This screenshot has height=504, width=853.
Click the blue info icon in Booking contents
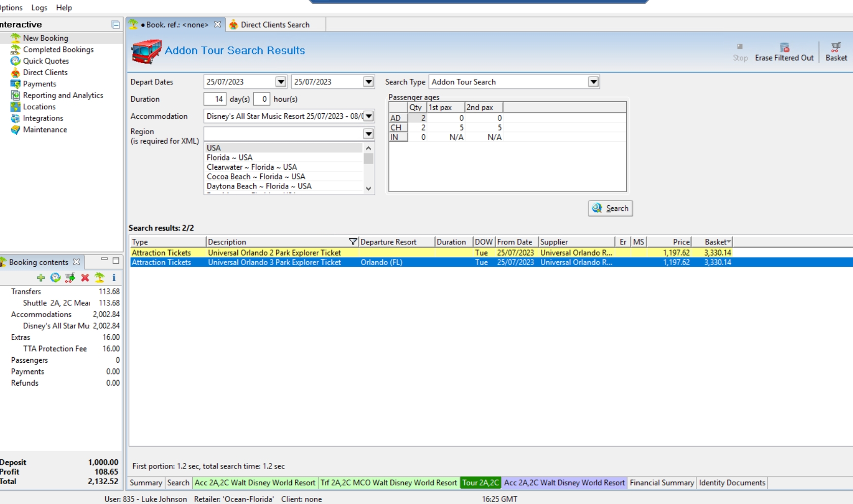[x=114, y=277]
